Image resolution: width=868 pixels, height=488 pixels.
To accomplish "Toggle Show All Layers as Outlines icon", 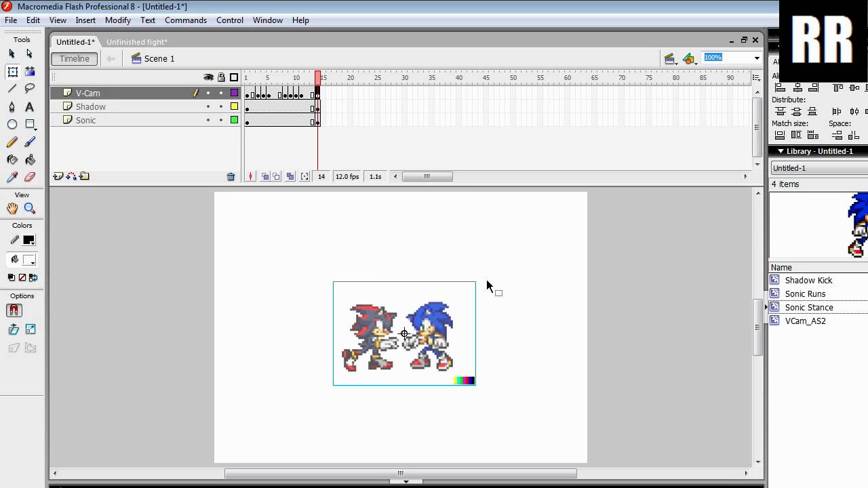I will point(234,77).
